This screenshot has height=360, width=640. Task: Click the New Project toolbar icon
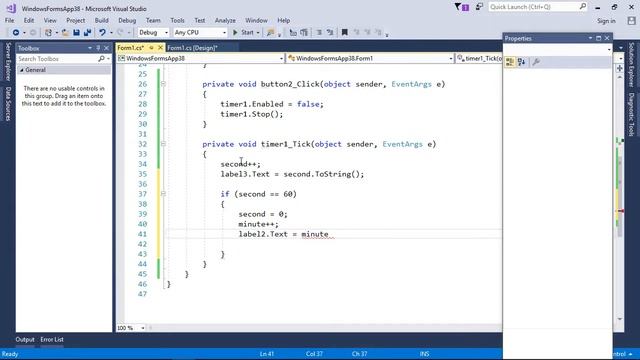pos(48,33)
